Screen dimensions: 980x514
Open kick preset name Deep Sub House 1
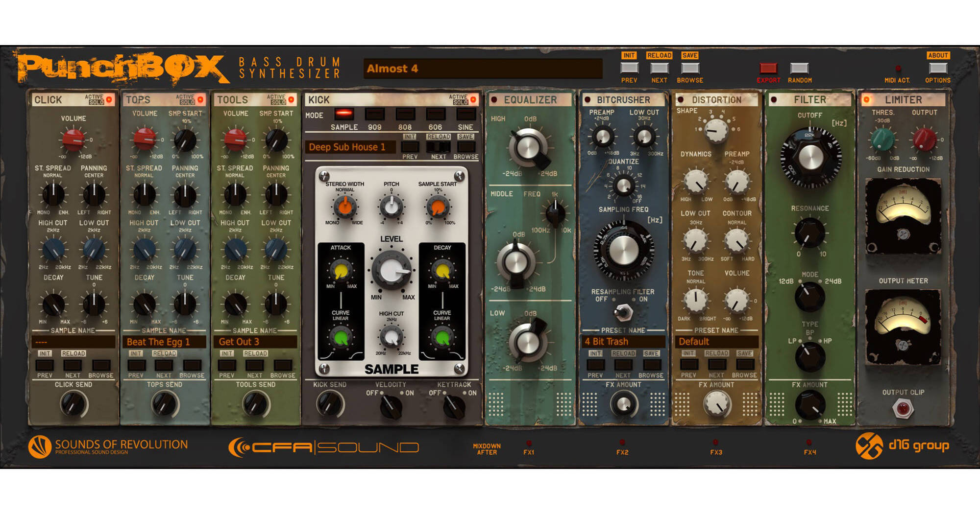pyautogui.click(x=350, y=147)
